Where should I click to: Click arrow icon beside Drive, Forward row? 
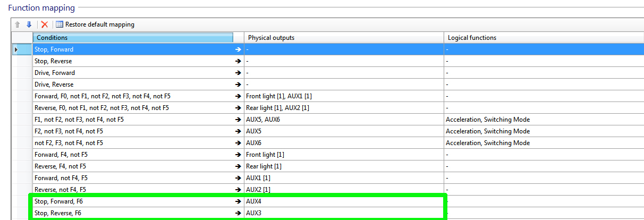(x=238, y=73)
